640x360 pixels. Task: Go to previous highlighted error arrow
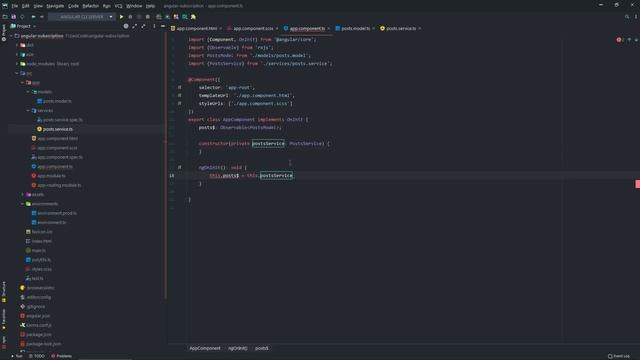click(629, 40)
